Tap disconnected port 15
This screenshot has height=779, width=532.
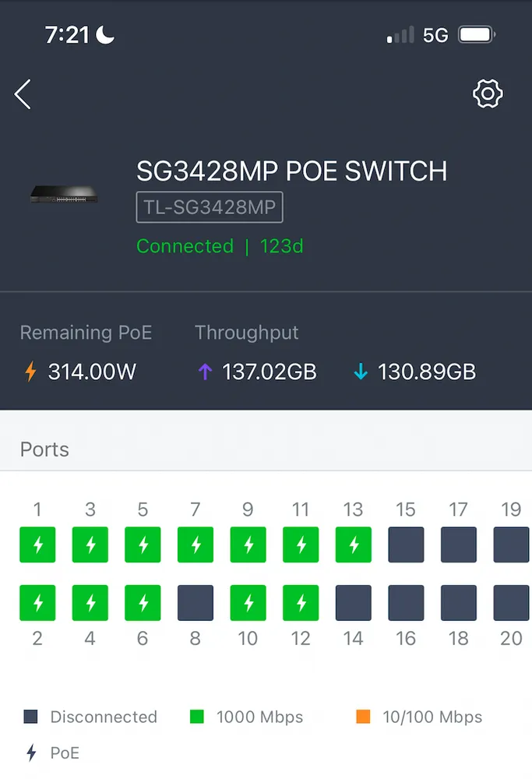tap(406, 545)
